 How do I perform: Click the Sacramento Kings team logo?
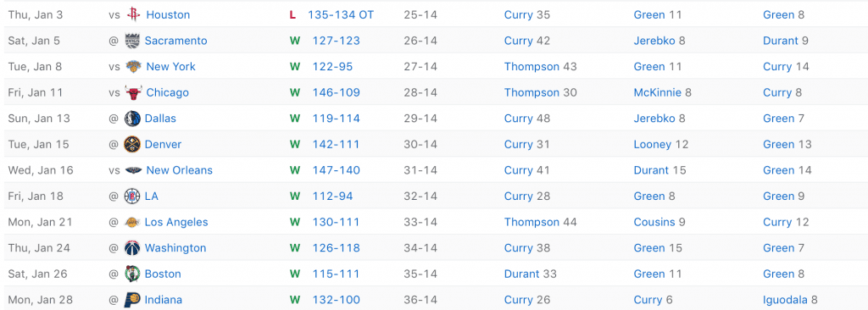coord(133,41)
